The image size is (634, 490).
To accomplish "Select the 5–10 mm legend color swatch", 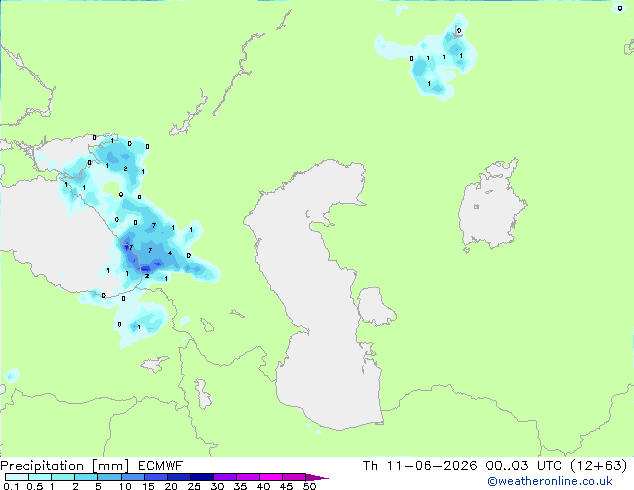I will (109, 477).
